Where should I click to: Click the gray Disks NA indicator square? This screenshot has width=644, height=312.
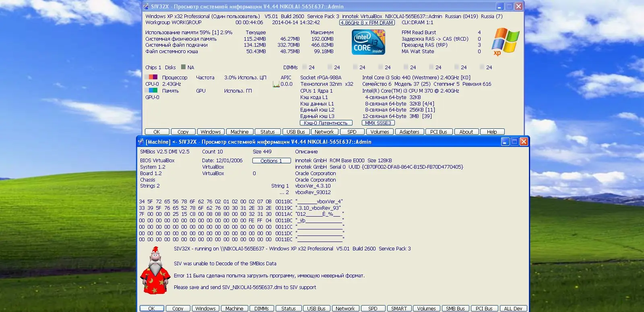tap(183, 67)
